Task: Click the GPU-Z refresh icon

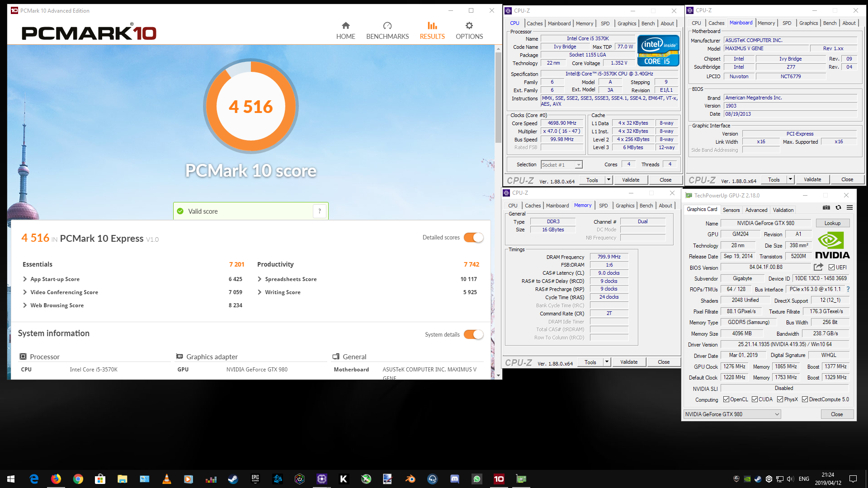Action: (x=838, y=207)
